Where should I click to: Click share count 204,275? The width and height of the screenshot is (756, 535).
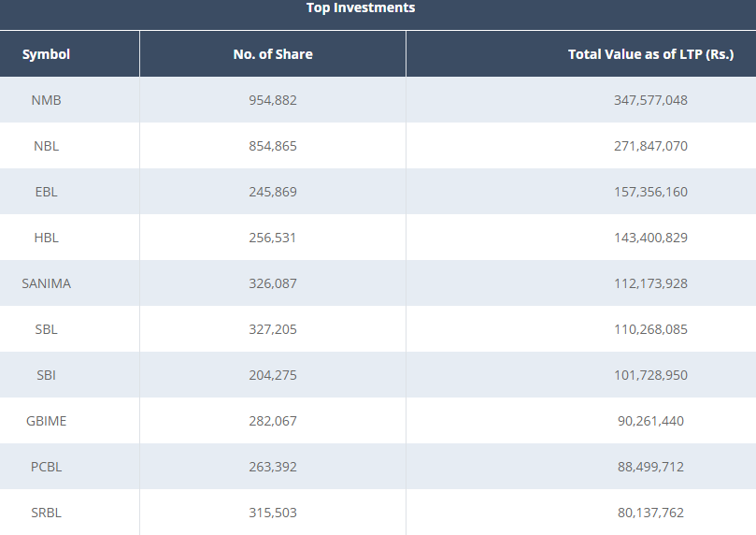point(273,375)
